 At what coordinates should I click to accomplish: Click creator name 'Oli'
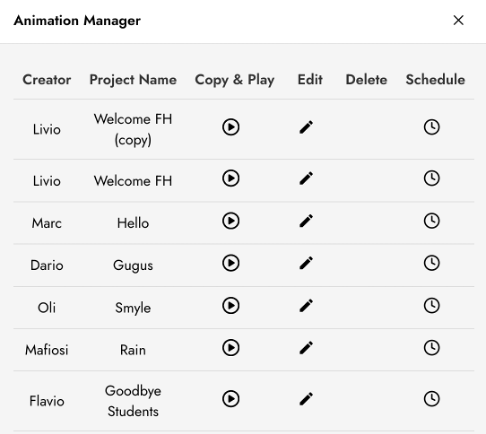(47, 308)
